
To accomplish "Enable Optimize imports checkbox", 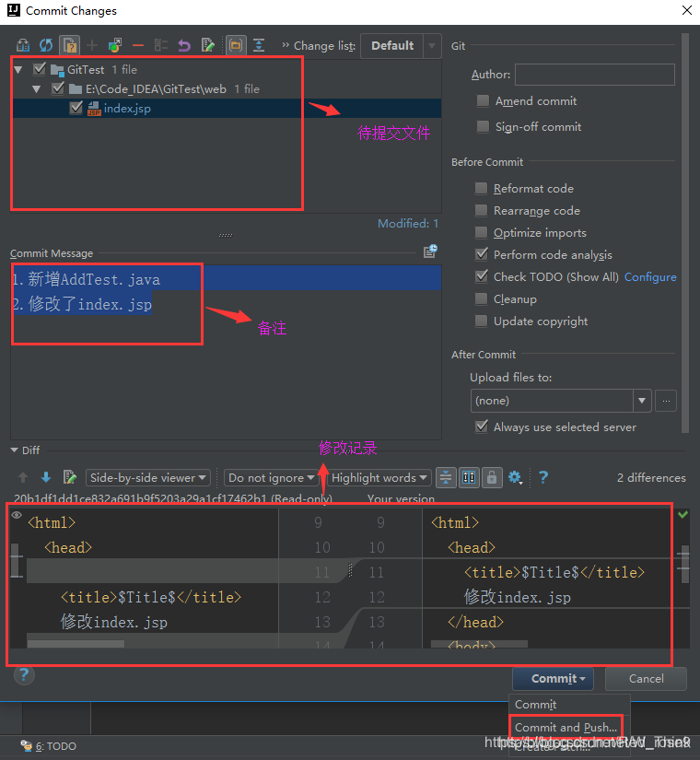I will (481, 233).
